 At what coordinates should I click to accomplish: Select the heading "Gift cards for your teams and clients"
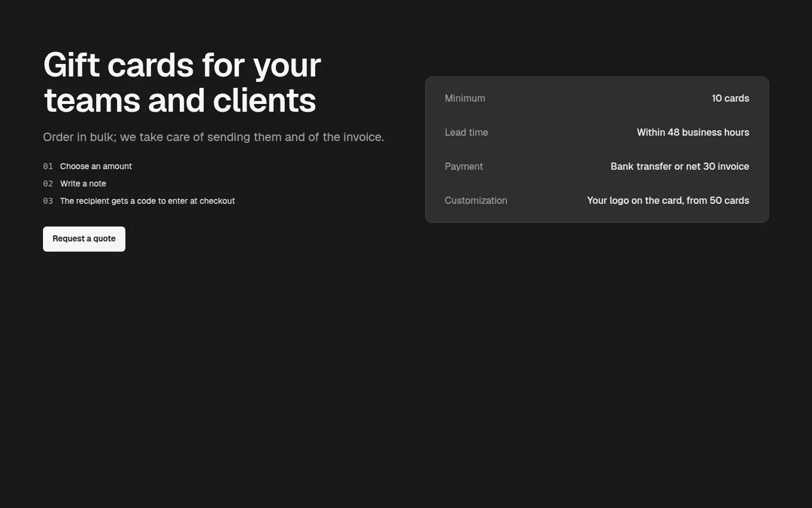(182, 82)
